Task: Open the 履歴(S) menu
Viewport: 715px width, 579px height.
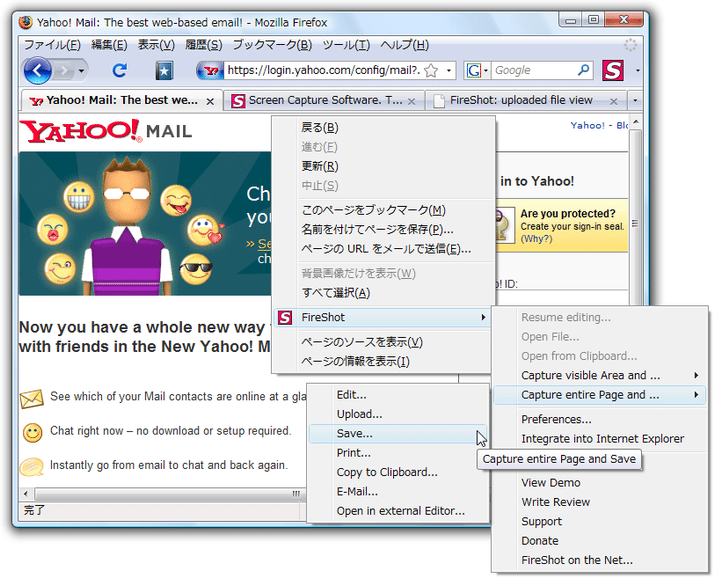Action: pos(203,45)
